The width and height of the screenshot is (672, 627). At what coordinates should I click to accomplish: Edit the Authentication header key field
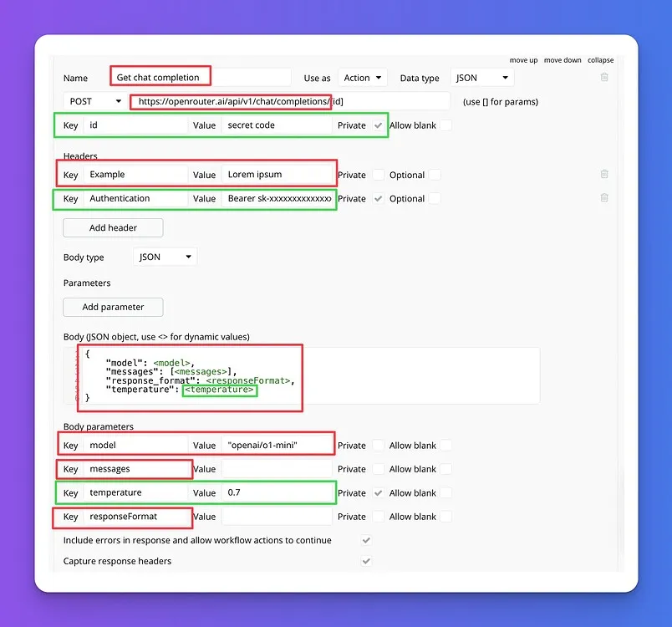(x=135, y=198)
